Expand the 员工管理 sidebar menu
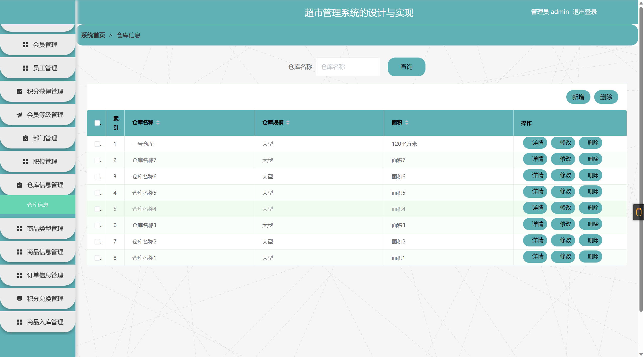The width and height of the screenshot is (644, 357). click(38, 68)
